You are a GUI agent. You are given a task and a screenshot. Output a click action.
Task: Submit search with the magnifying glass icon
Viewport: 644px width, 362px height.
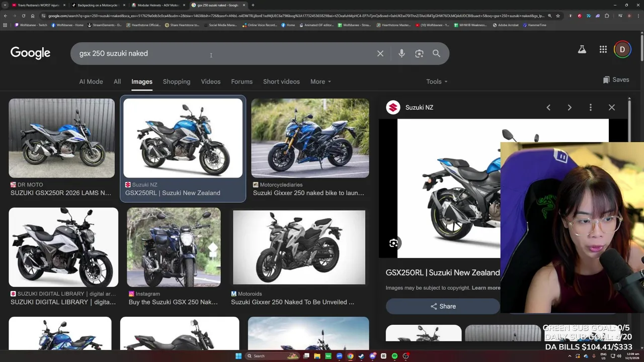(436, 53)
